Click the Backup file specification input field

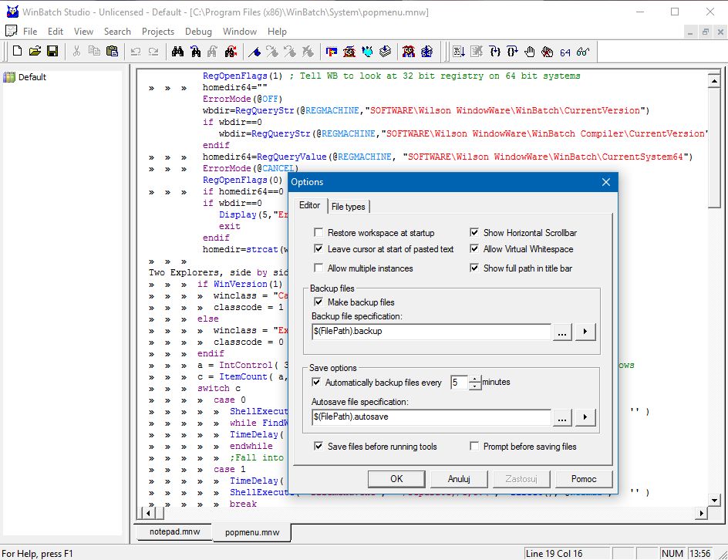[431, 332]
